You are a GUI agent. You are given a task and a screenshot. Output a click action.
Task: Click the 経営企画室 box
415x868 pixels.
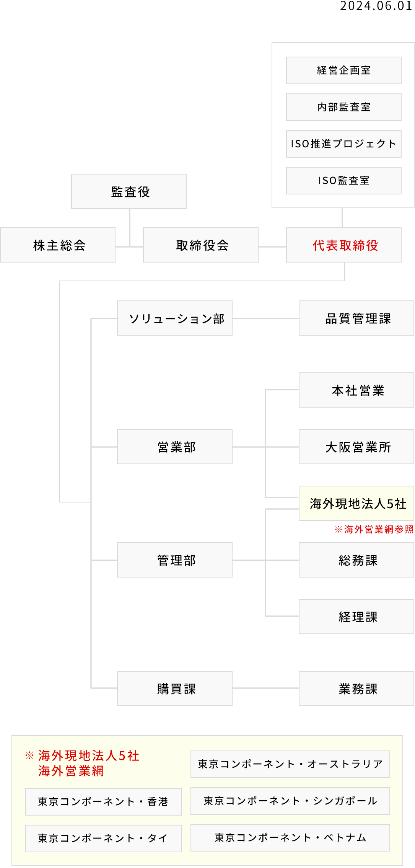[x=343, y=70]
